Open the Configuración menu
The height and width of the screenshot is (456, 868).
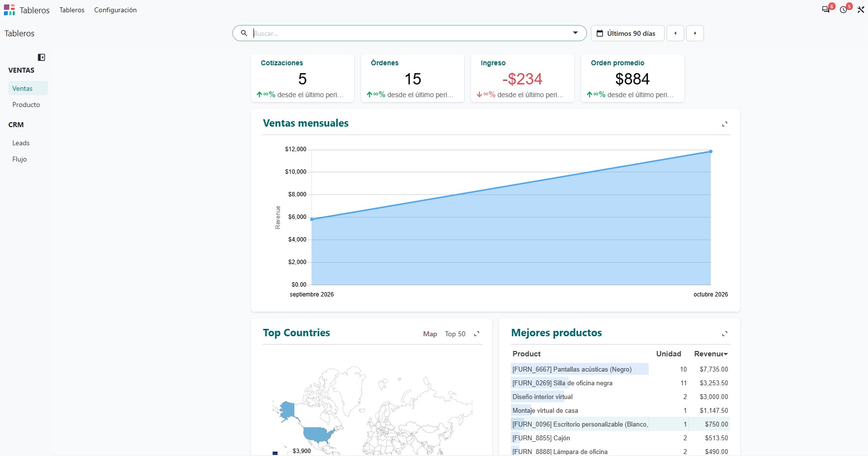(115, 10)
